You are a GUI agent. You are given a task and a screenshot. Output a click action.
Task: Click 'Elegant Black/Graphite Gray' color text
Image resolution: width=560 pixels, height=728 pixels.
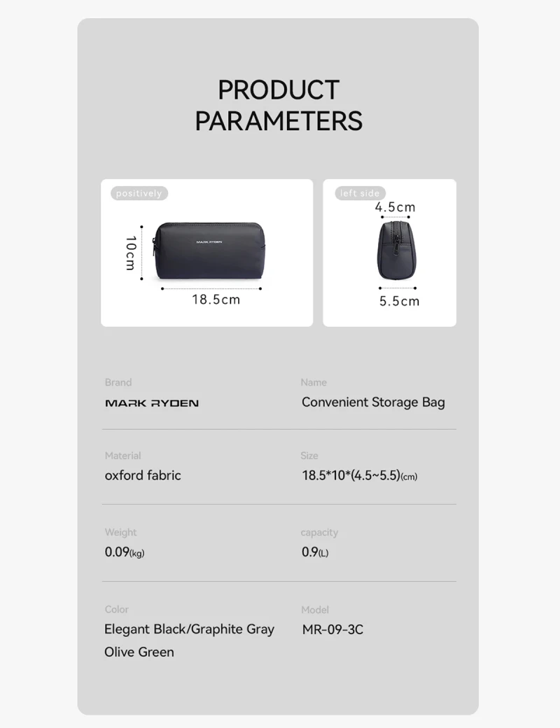click(x=190, y=629)
